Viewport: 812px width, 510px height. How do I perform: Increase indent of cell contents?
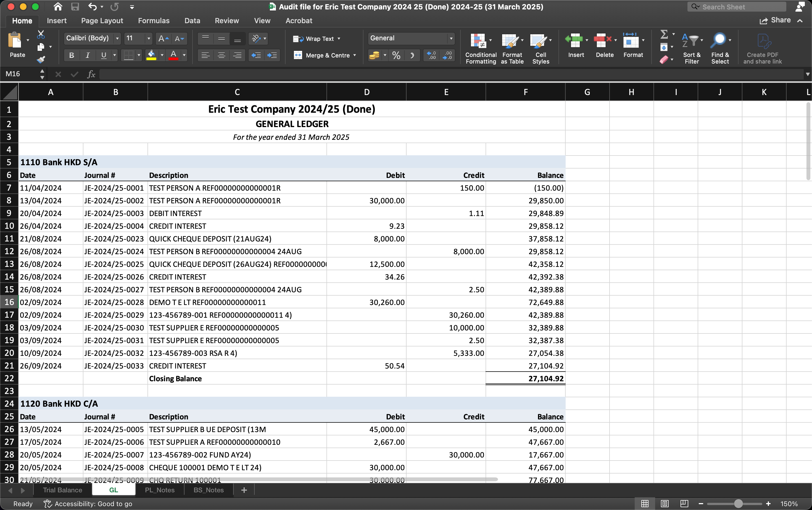[x=272, y=55]
